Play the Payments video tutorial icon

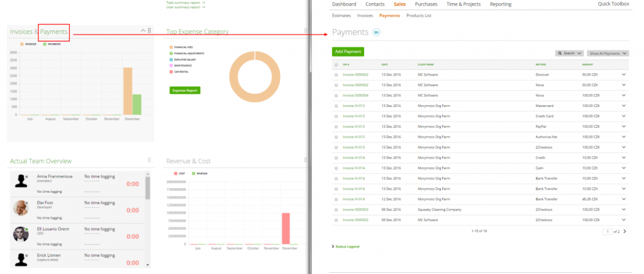point(376,32)
